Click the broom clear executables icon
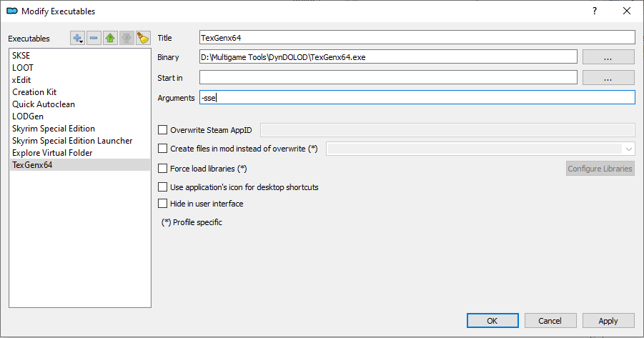Viewport: 644px width, 338px height. coord(143,39)
